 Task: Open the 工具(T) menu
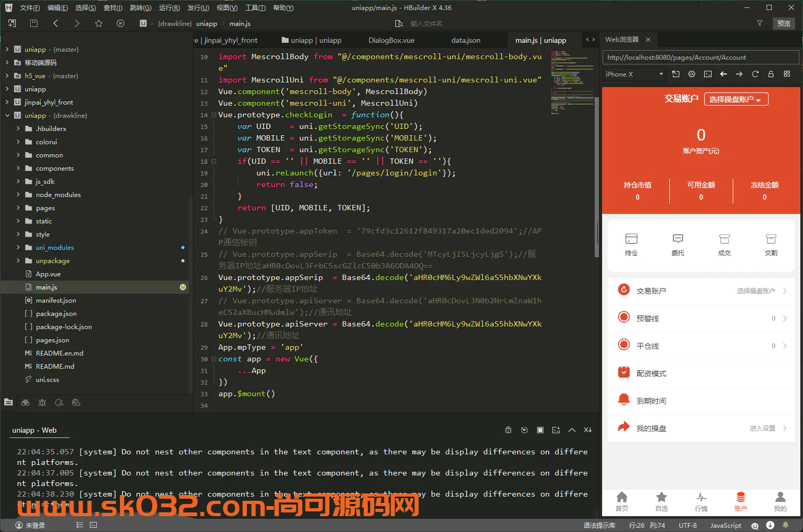pos(255,8)
